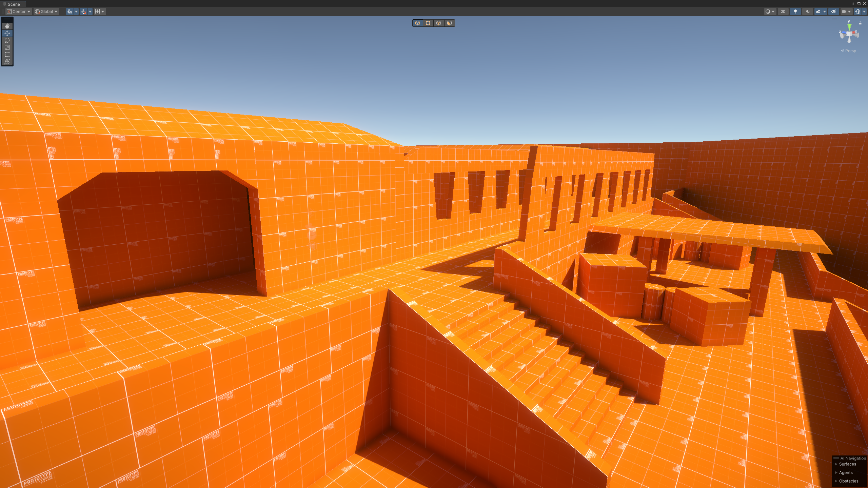This screenshot has width=868, height=488.
Task: Select the Hand view tool
Action: coord(7,26)
